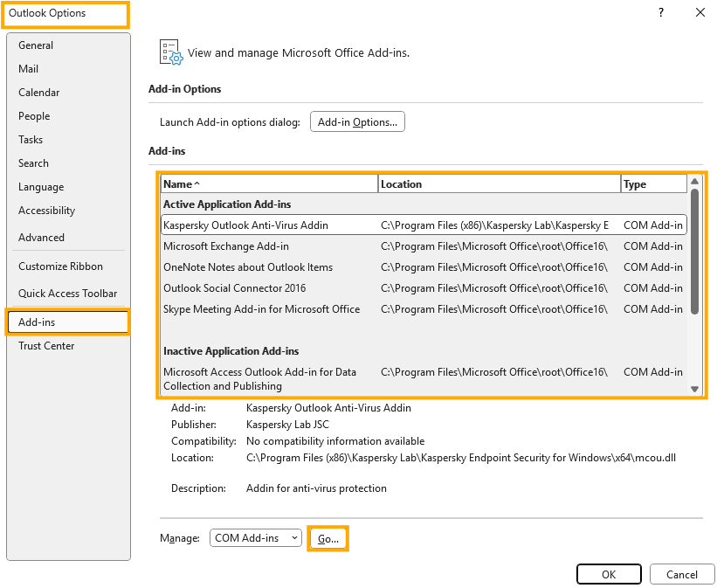The height and width of the screenshot is (588, 717).
Task: Click the list scroll up arrow
Action: (694, 181)
